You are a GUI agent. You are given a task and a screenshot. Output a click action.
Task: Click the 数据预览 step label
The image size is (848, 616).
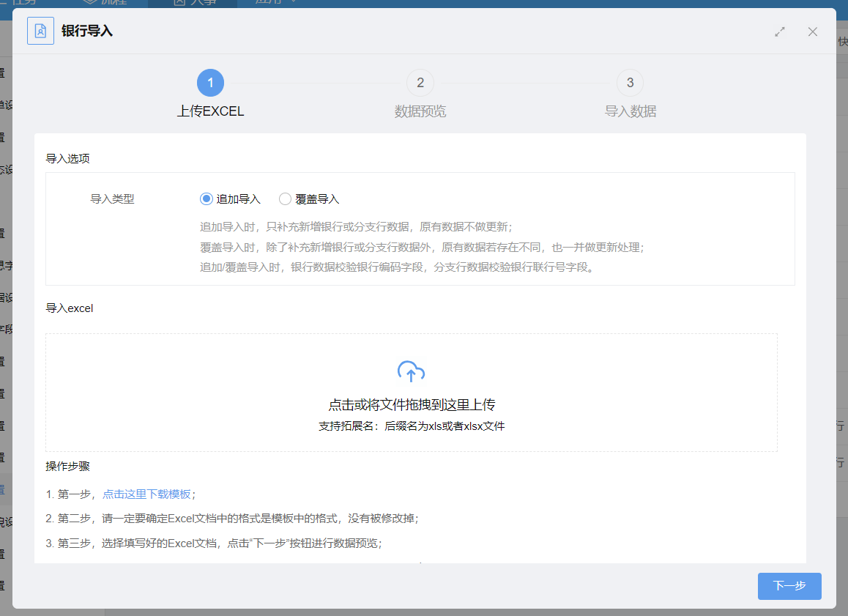[420, 111]
